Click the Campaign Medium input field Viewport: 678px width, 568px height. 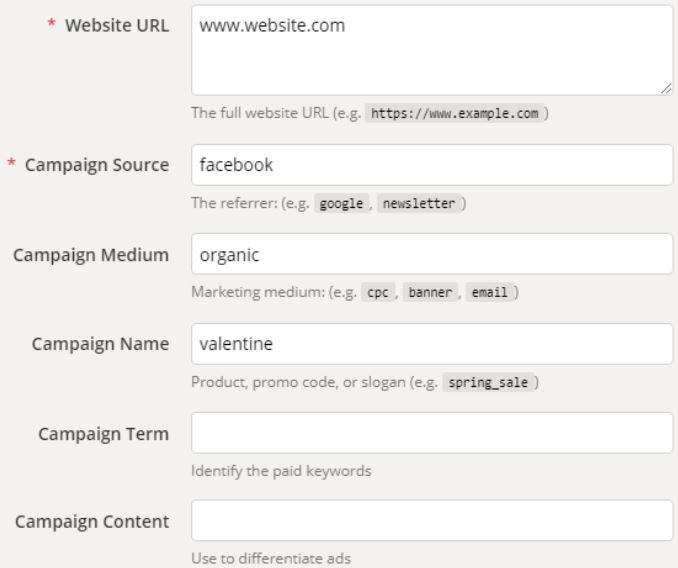point(432,254)
